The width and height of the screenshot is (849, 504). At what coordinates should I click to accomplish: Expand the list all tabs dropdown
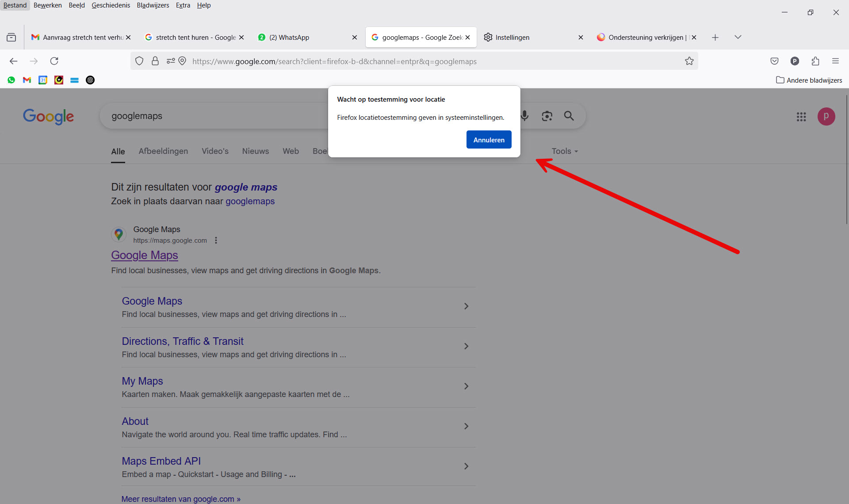(x=738, y=37)
